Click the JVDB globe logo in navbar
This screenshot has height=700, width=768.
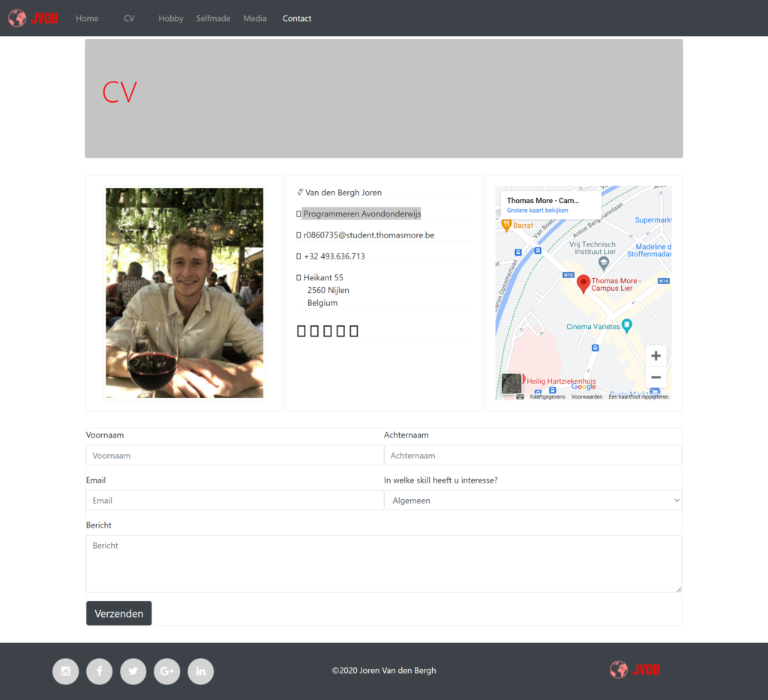click(33, 18)
